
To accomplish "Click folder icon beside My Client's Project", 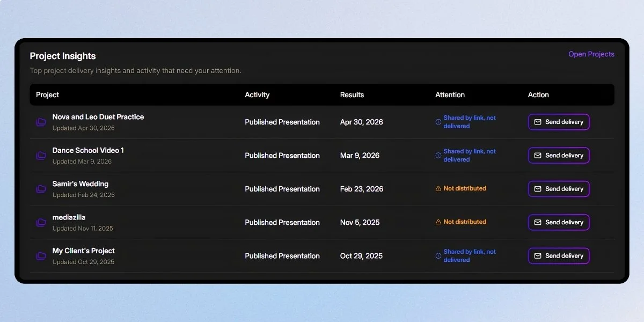I will click(41, 256).
